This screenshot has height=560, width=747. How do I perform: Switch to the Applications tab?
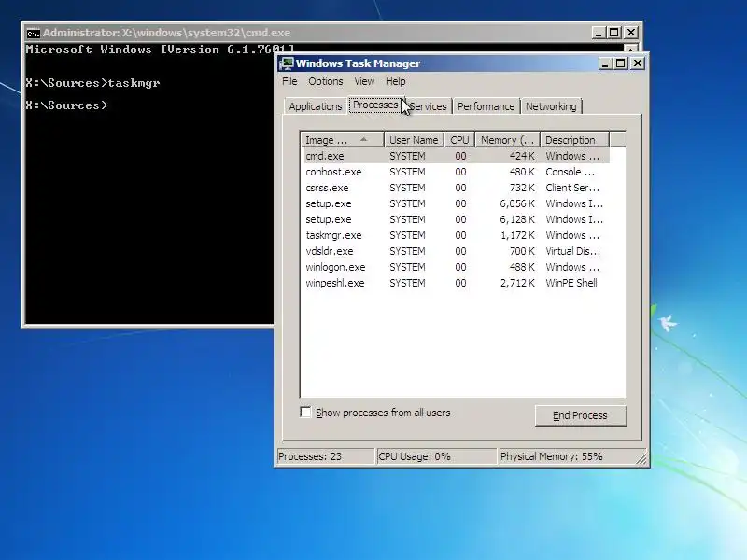pyautogui.click(x=316, y=106)
